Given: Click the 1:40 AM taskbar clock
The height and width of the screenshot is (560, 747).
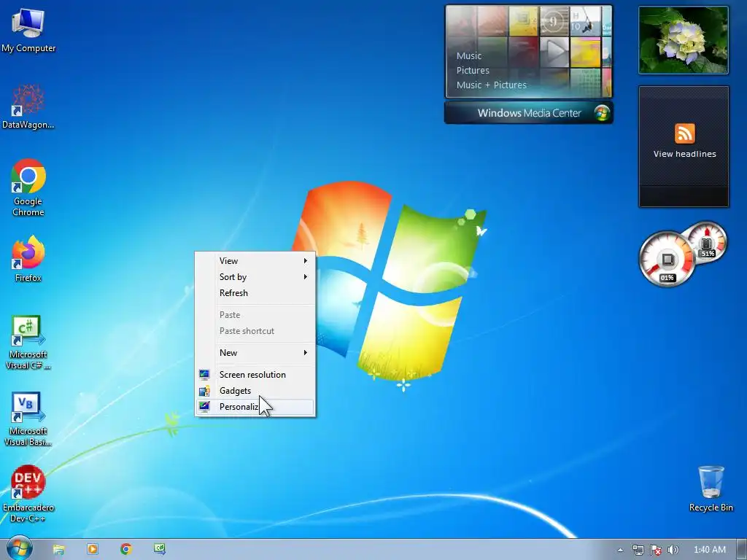Looking at the screenshot, I should (709, 550).
